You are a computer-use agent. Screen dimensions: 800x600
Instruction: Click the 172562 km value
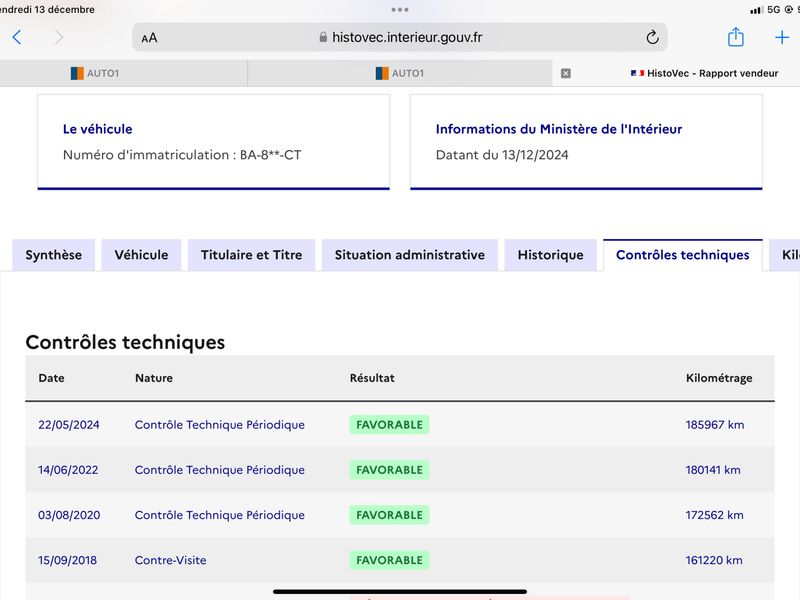point(714,515)
